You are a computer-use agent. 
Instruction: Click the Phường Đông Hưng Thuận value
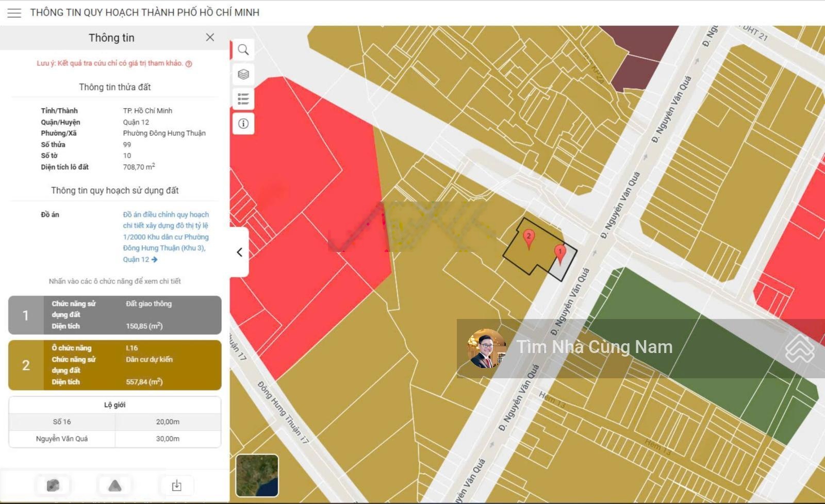pyautogui.click(x=164, y=133)
